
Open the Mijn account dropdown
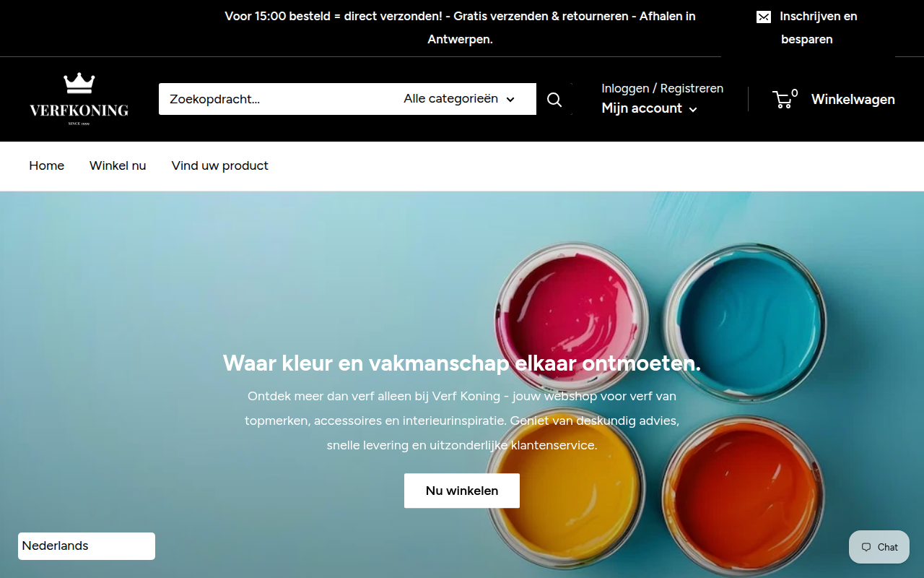(x=650, y=108)
